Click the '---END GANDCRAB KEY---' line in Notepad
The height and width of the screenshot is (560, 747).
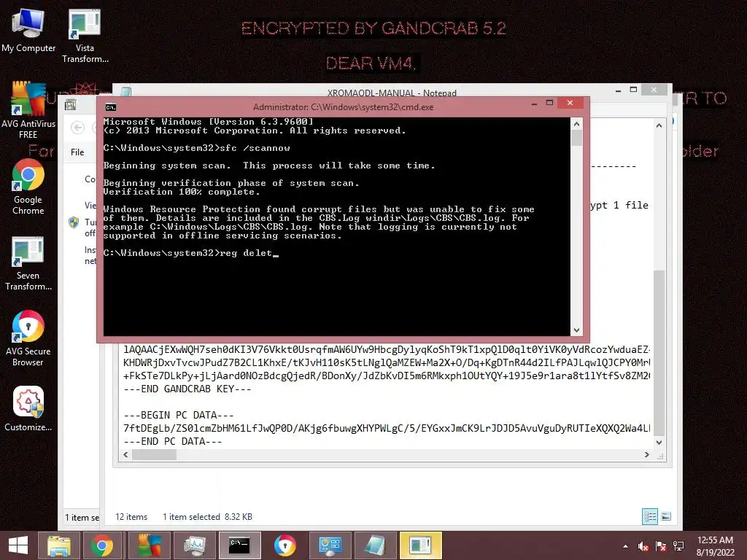pos(187,389)
